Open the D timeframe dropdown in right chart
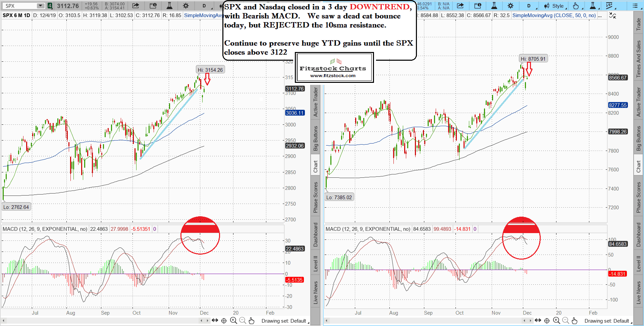Viewport: 644px width, 326px height. (x=529, y=6)
